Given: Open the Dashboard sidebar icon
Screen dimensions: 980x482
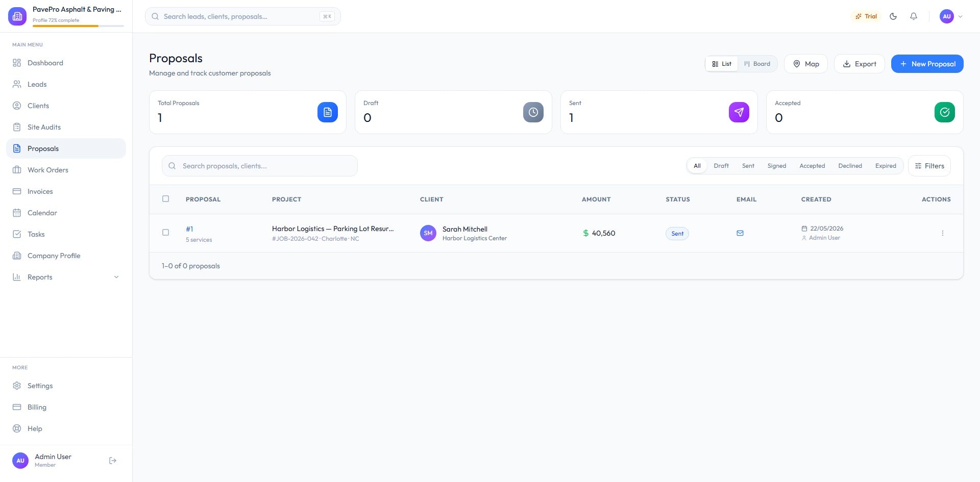Looking at the screenshot, I should click(17, 63).
